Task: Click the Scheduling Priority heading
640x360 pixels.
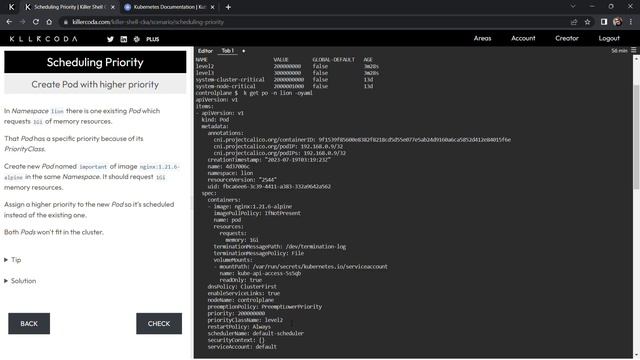Action: tap(95, 62)
